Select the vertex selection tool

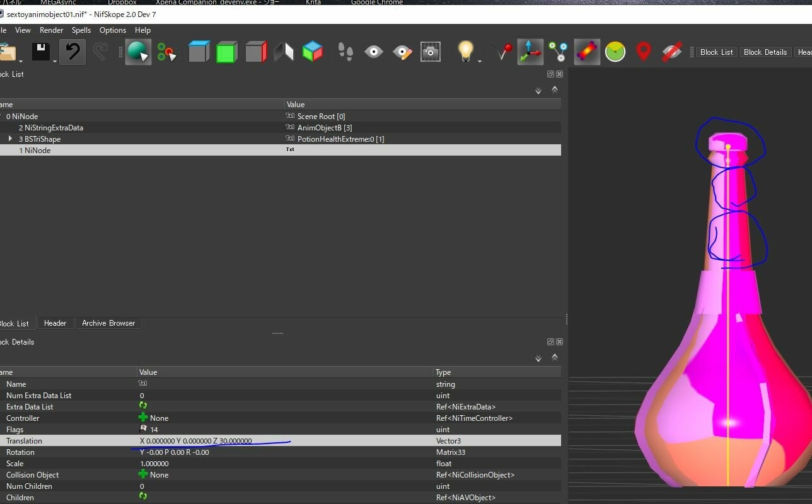[x=167, y=52]
